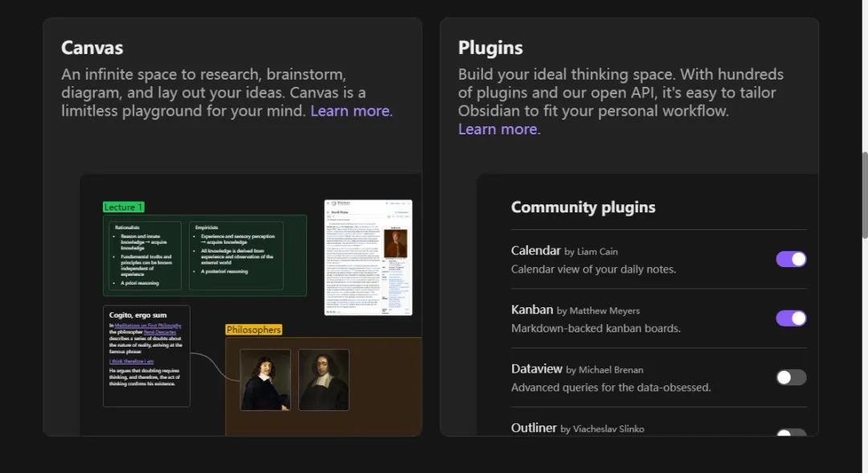Click the page vertical scrollbar thumb

865,195
